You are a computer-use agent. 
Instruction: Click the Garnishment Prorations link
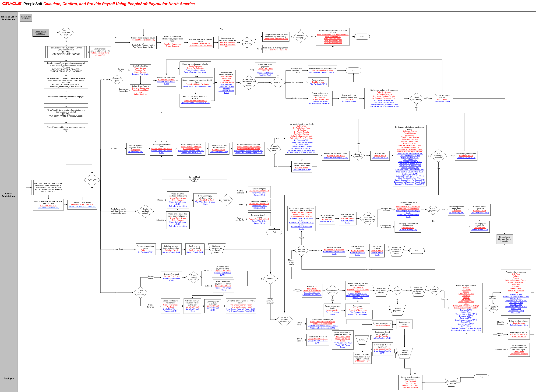pyautogui.click(x=519, y=354)
